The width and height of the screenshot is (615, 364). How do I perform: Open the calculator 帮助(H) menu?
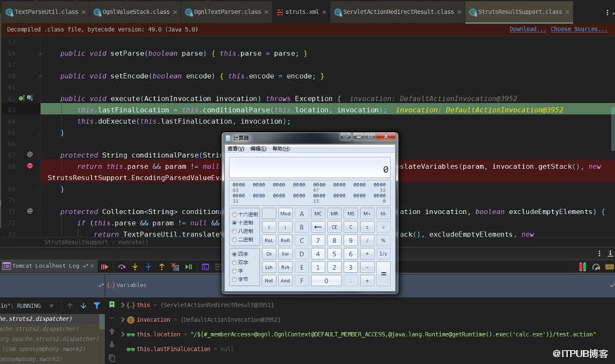281,149
